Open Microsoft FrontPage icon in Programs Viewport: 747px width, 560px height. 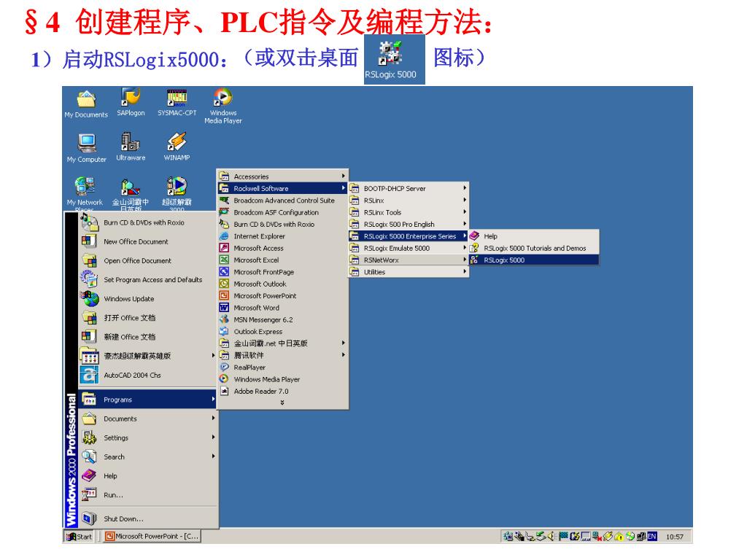pos(224,271)
